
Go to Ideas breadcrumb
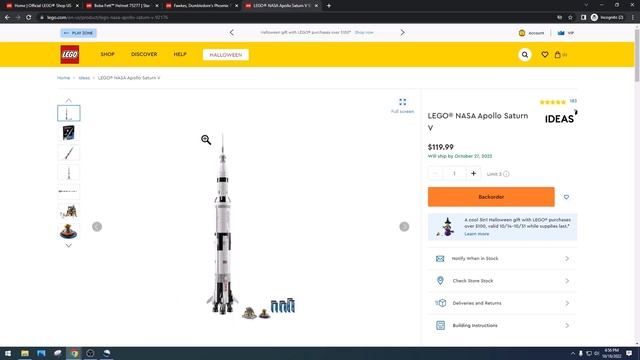pos(84,78)
